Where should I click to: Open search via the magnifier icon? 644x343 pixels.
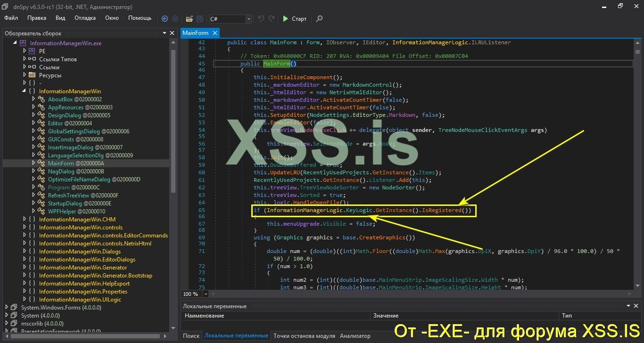319,19
